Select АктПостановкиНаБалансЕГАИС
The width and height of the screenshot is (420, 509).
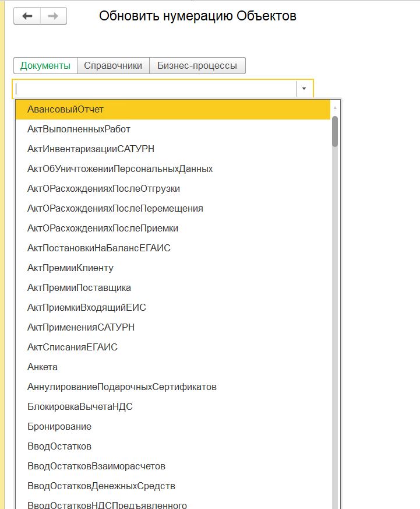point(173,248)
